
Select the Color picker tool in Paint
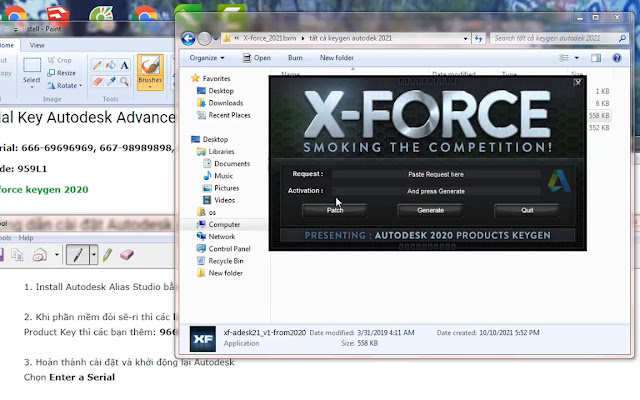111,81
